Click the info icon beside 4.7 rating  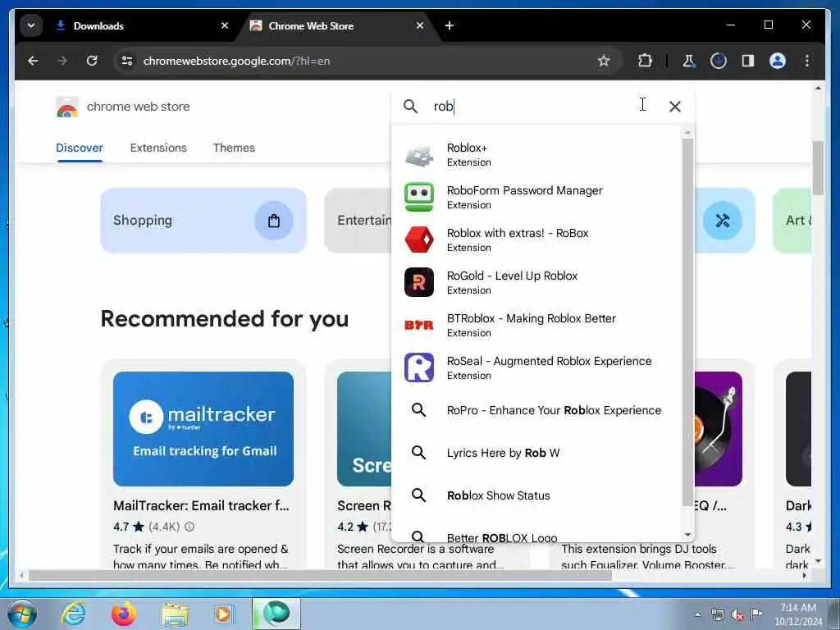coord(189,527)
